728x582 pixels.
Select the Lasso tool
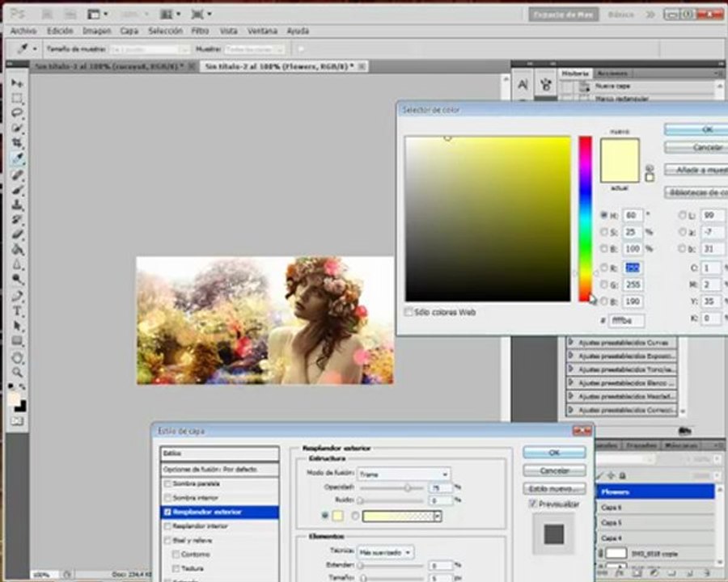click(x=17, y=113)
